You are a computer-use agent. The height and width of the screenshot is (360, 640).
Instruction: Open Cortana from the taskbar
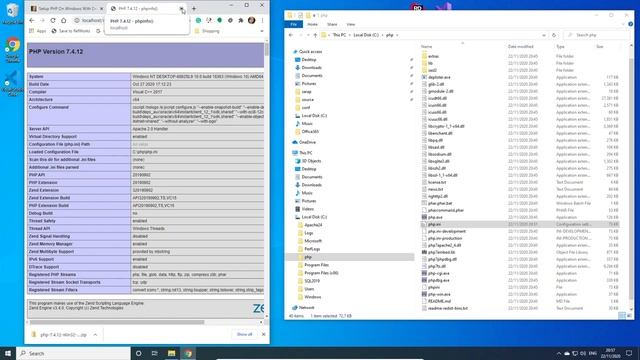coord(138,353)
